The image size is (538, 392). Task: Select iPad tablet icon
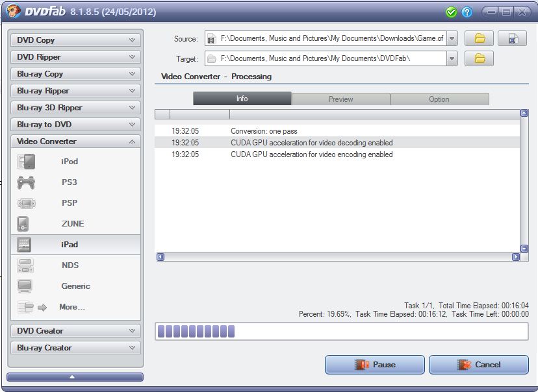(x=23, y=245)
